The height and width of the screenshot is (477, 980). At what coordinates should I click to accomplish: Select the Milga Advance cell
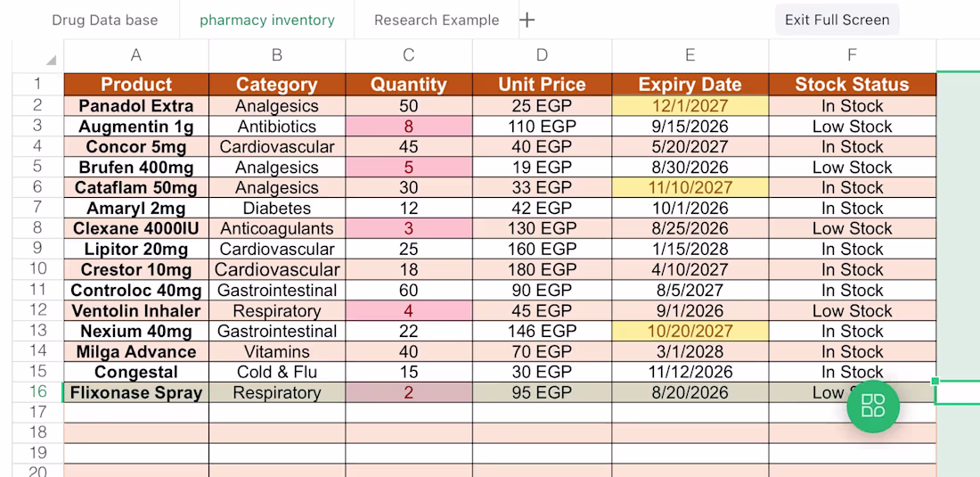pos(136,351)
